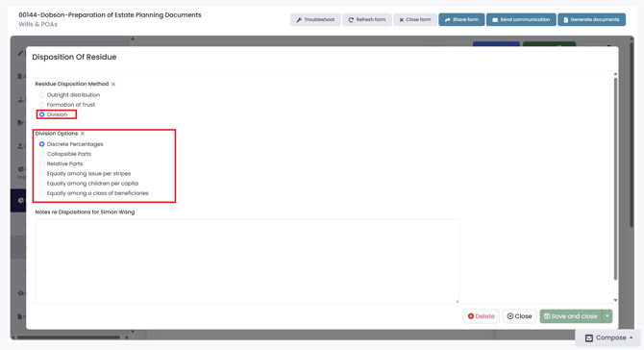644x350 pixels.
Task: Open Share form
Action: (461, 20)
